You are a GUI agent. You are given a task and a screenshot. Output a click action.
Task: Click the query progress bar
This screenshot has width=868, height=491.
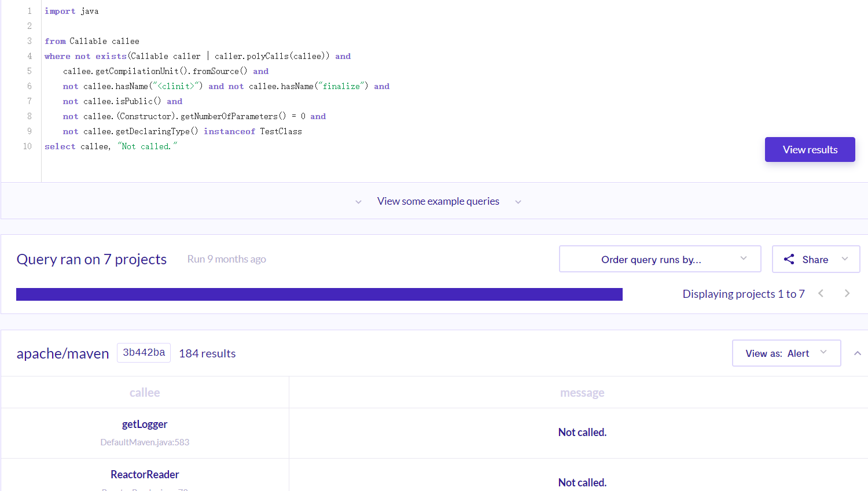point(319,294)
